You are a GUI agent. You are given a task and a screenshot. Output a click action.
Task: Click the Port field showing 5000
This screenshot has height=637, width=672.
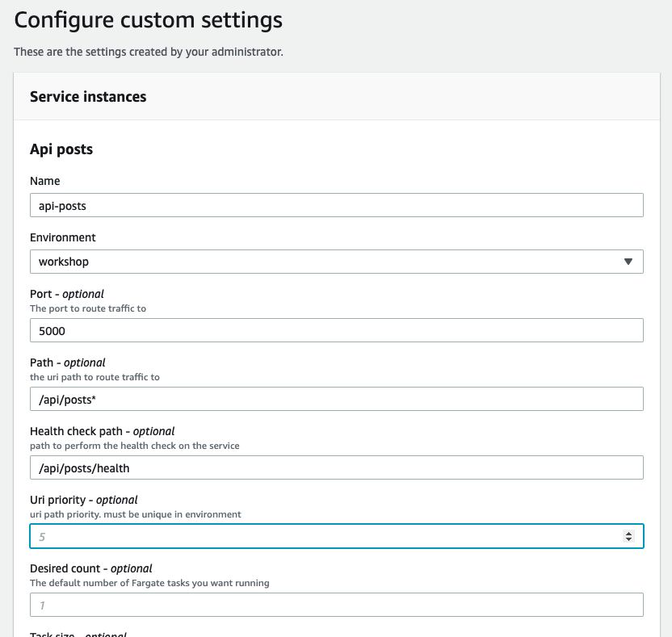337,330
